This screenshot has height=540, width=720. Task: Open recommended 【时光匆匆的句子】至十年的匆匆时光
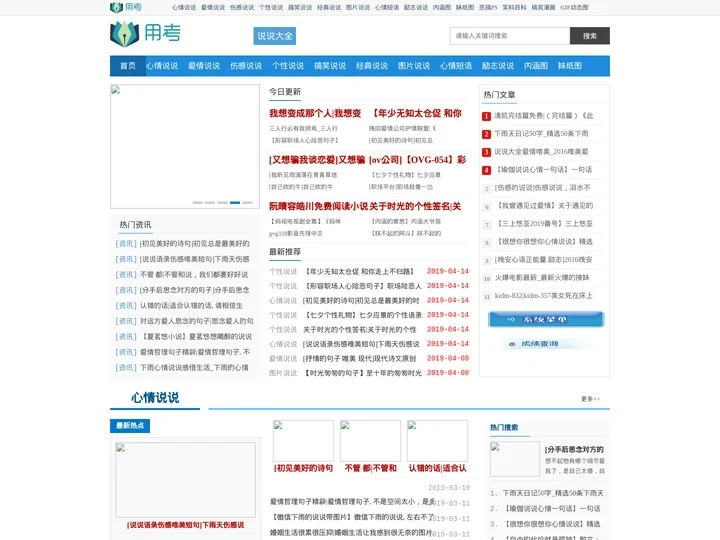(362, 373)
